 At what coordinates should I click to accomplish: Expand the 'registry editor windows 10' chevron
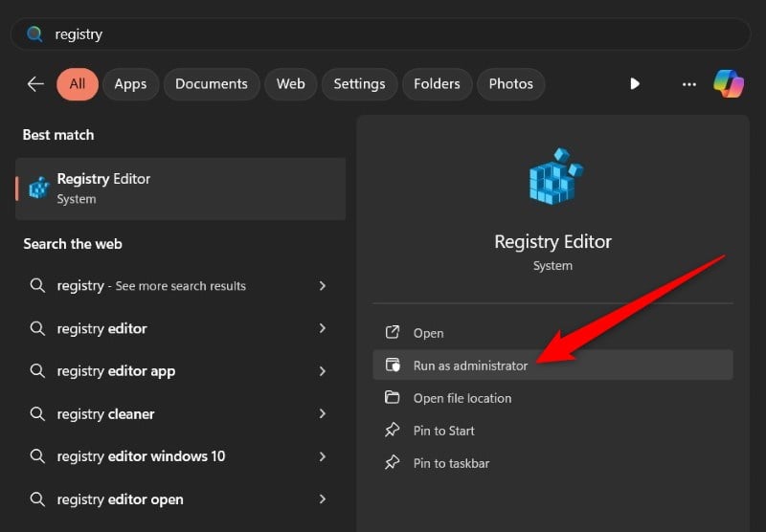point(323,456)
